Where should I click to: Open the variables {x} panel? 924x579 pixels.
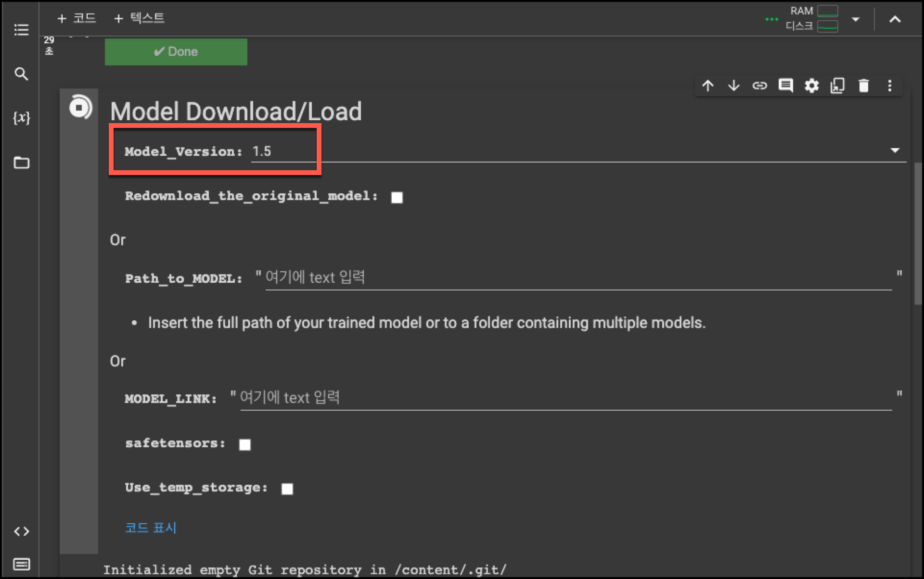(x=21, y=118)
